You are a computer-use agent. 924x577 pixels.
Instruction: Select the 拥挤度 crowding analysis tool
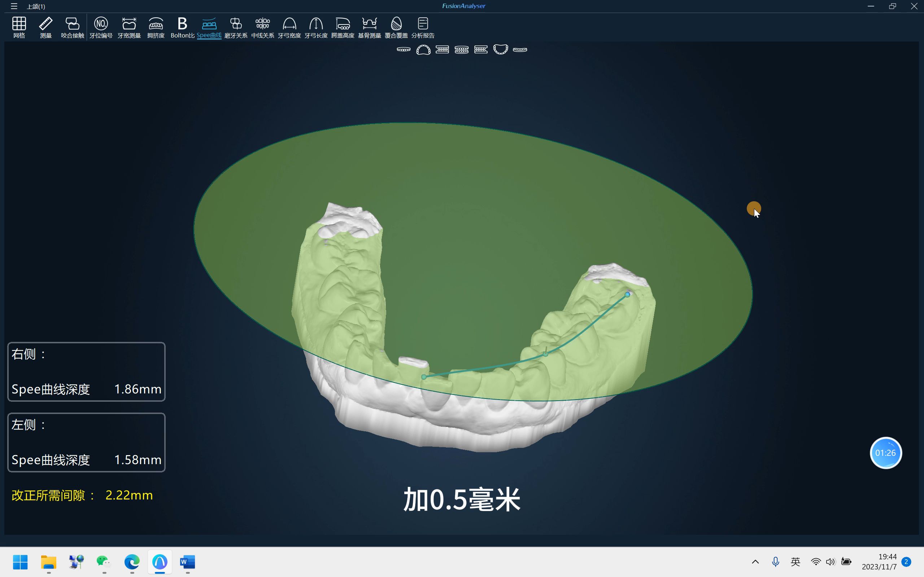(x=156, y=27)
